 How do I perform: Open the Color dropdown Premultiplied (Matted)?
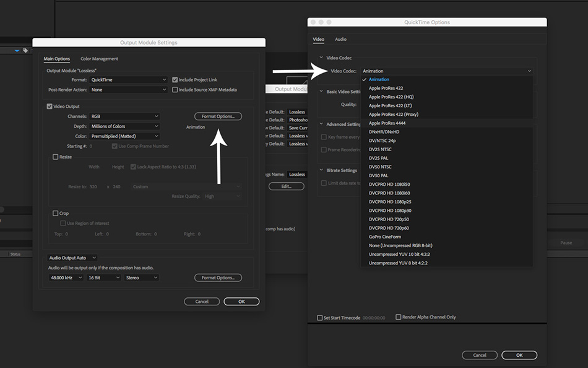pyautogui.click(x=125, y=136)
